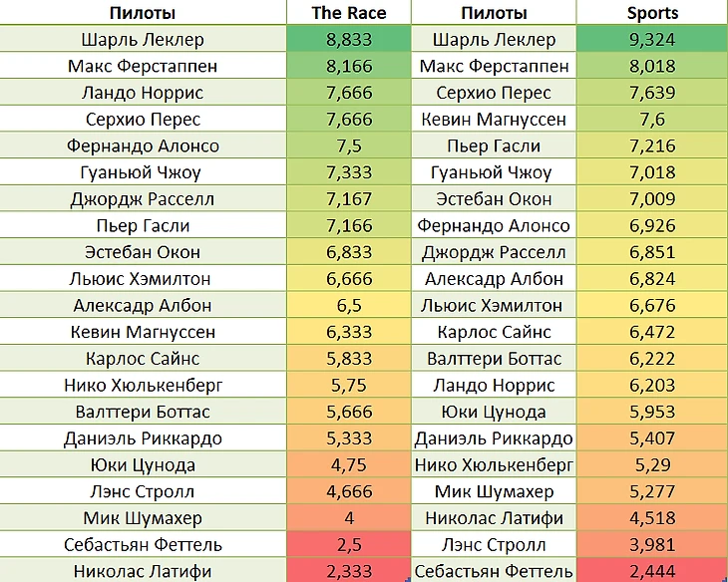Click the 6,5 cell in The Race column

click(x=348, y=305)
